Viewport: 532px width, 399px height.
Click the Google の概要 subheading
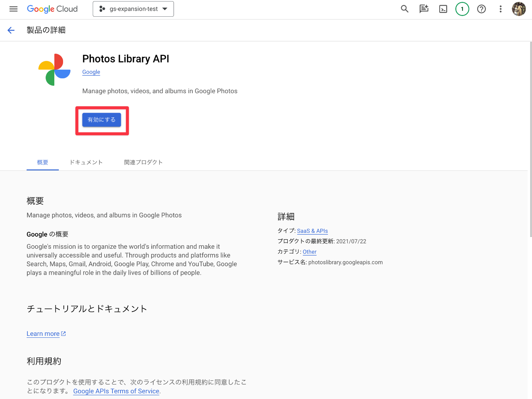pyautogui.click(x=47, y=234)
